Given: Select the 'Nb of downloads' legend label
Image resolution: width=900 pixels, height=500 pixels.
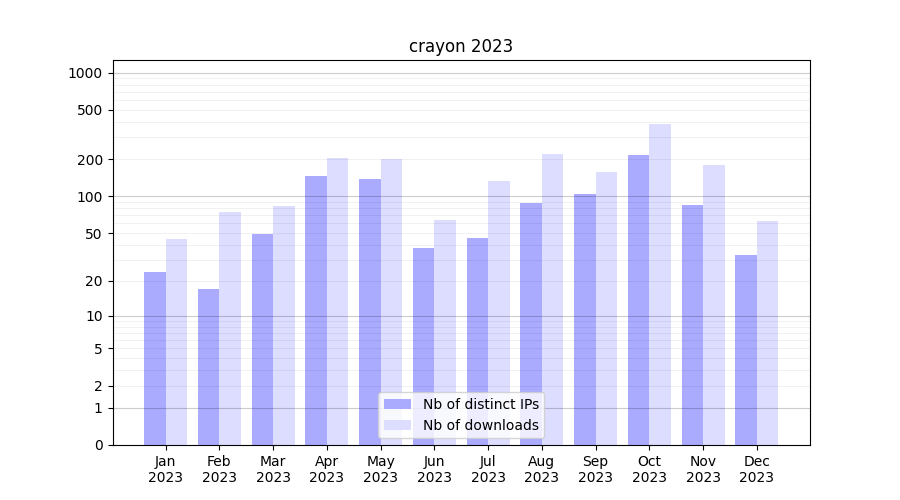Looking at the screenshot, I should pos(480,425).
